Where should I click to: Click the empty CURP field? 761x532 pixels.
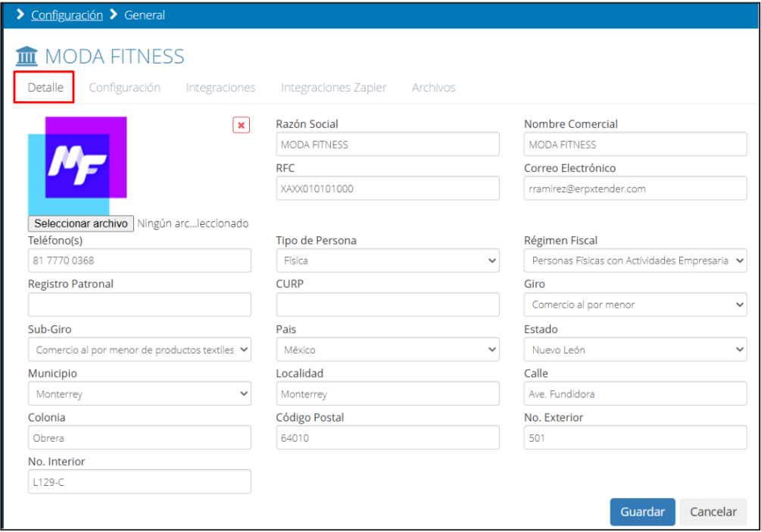click(x=388, y=304)
